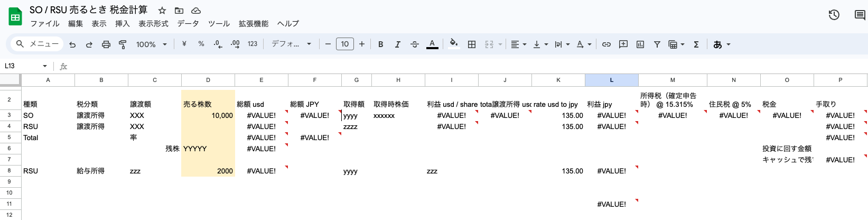Insert link with chain icon
The width and height of the screenshot is (868, 220).
pyautogui.click(x=606, y=44)
